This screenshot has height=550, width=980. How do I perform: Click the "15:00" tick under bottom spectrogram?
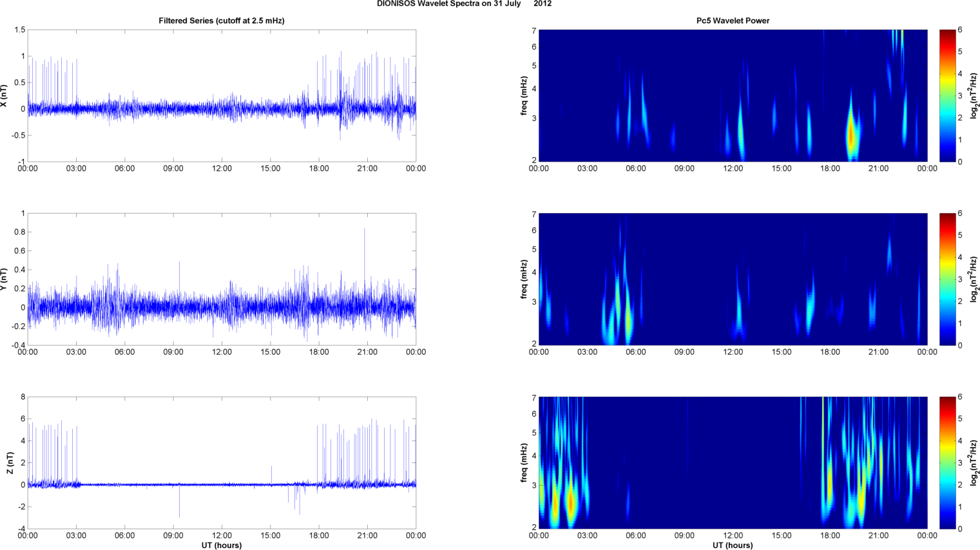pos(782,536)
